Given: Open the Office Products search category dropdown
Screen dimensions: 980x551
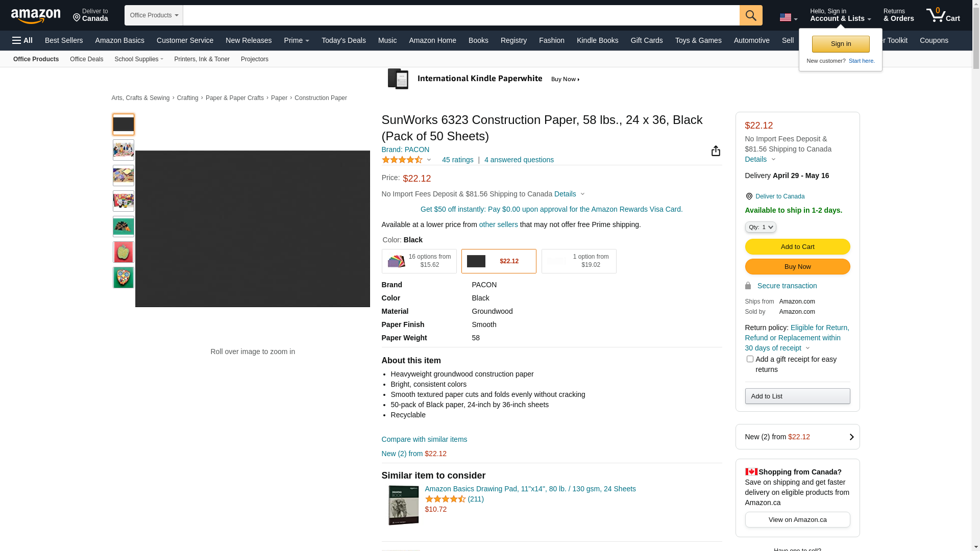Looking at the screenshot, I should [x=154, y=15].
